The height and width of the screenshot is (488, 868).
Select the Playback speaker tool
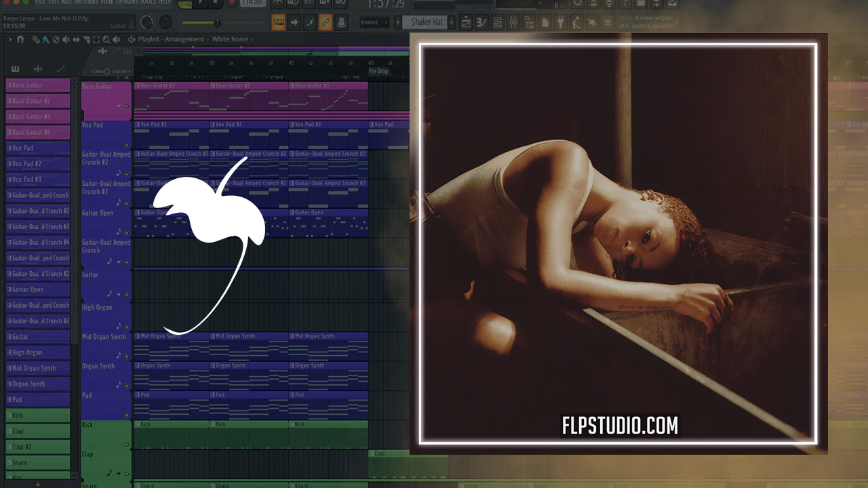coord(116,39)
